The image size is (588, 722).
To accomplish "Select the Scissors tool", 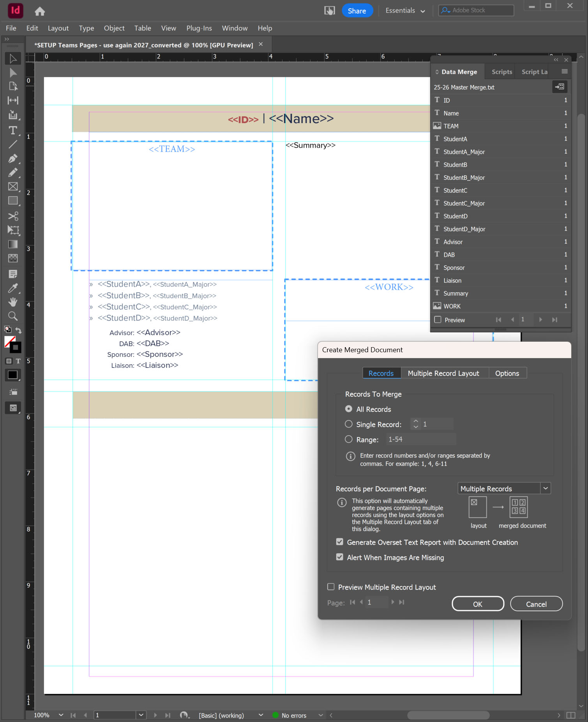I will (x=13, y=216).
